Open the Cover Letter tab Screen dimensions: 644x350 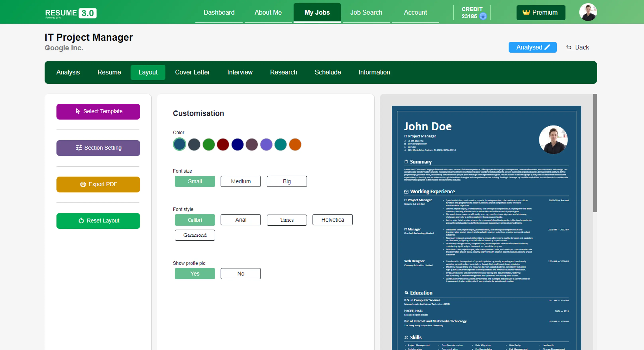coord(192,72)
